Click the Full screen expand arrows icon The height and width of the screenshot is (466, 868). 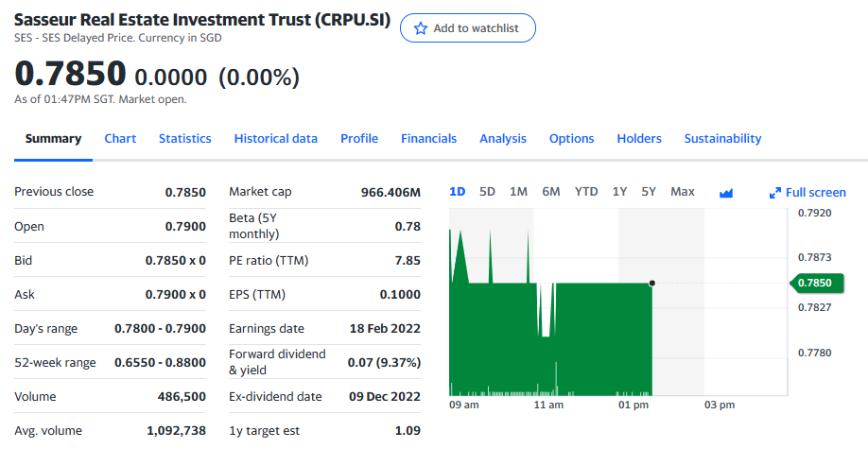click(775, 193)
